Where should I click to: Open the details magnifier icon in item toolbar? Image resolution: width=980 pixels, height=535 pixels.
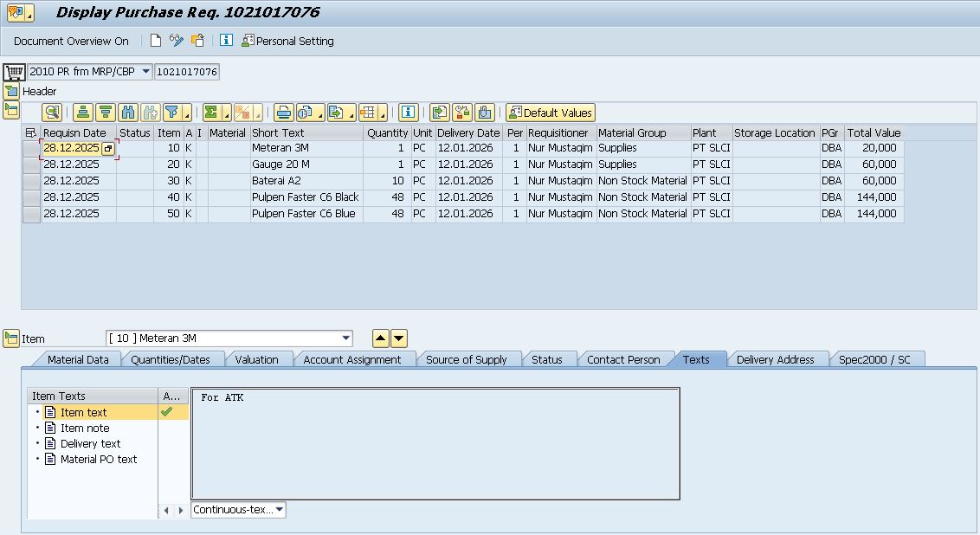(x=53, y=113)
